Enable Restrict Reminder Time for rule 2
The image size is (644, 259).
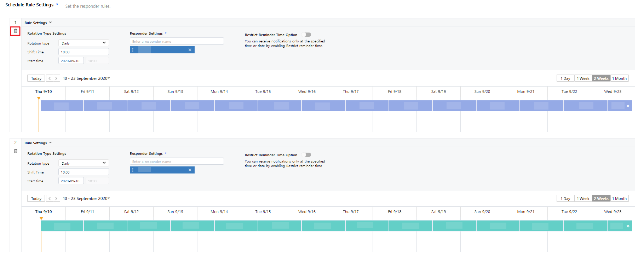(307, 155)
